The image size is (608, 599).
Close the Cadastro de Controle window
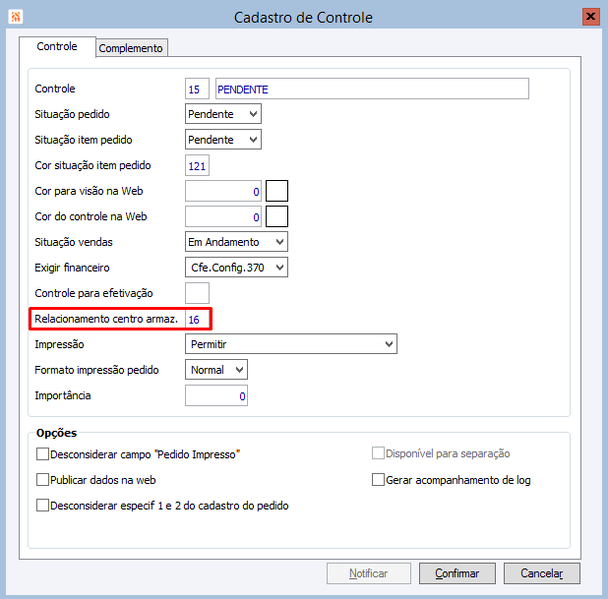(591, 17)
